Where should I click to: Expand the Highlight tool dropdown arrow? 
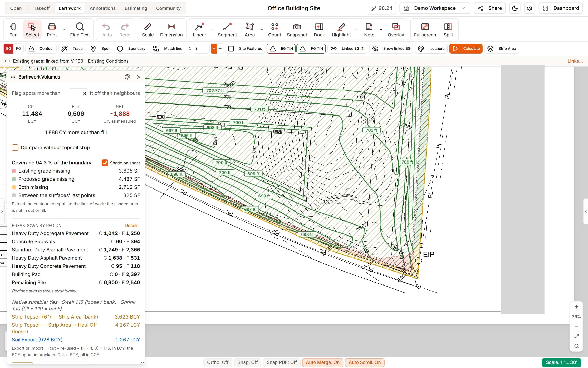click(x=355, y=29)
